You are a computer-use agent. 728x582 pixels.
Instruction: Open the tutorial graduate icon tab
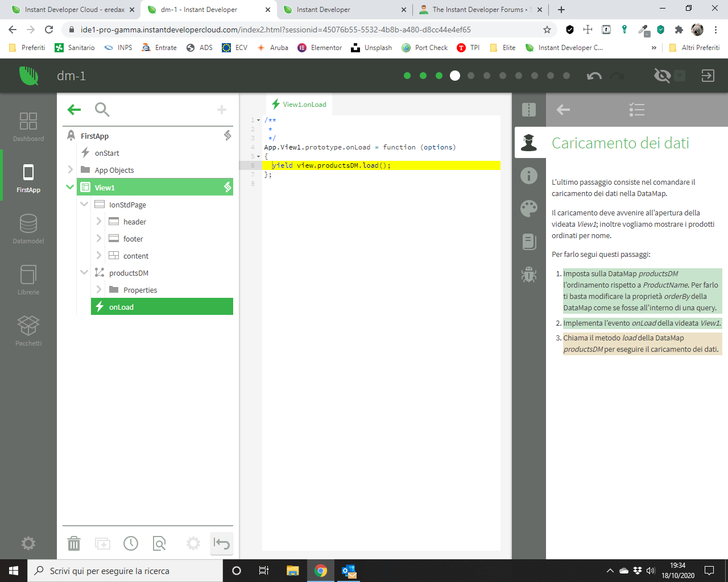529,142
